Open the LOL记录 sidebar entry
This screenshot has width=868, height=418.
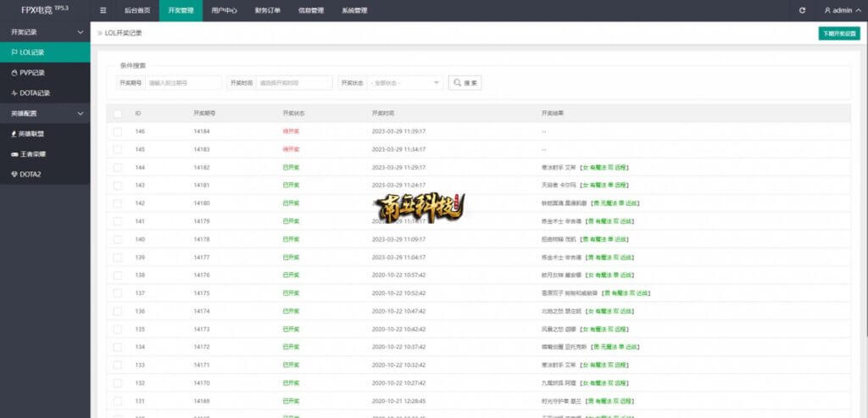coord(45,53)
